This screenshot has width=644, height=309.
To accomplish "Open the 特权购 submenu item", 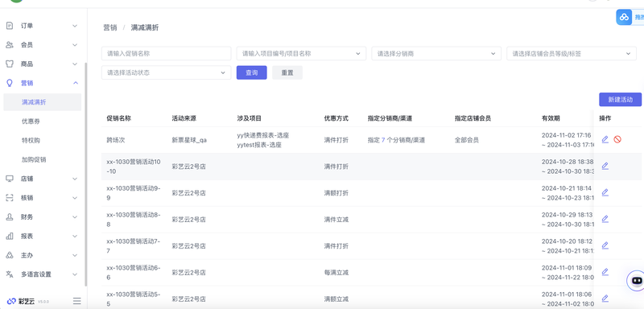I will pos(31,140).
